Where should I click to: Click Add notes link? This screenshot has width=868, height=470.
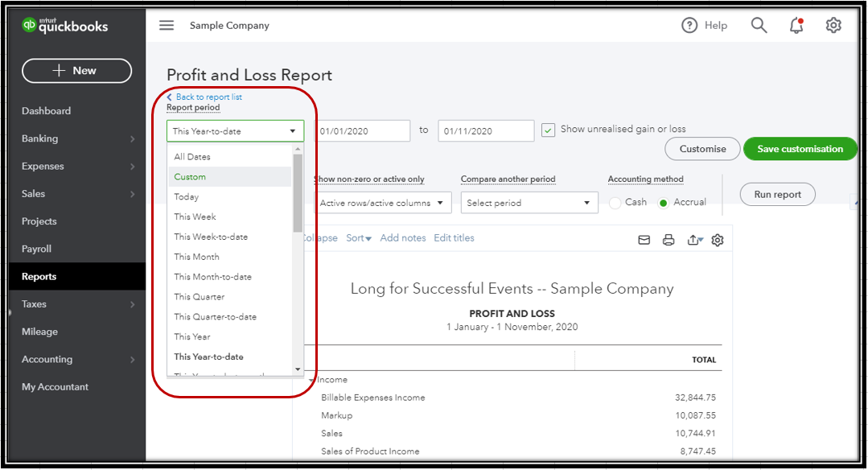click(403, 238)
